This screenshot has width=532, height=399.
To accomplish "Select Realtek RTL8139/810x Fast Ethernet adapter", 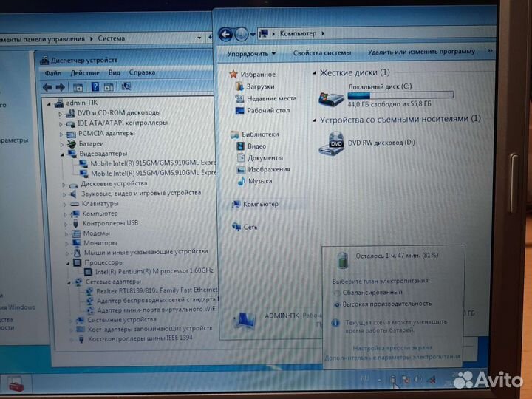I will 157,290.
